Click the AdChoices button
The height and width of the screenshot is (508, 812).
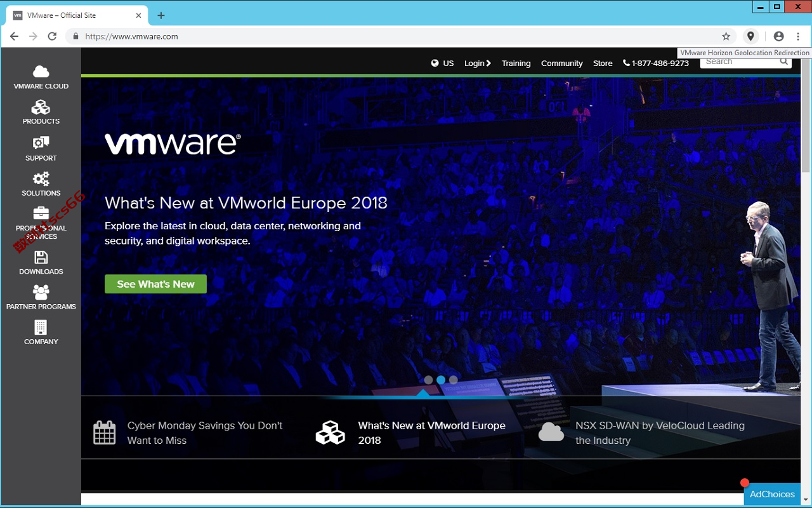[x=772, y=494]
